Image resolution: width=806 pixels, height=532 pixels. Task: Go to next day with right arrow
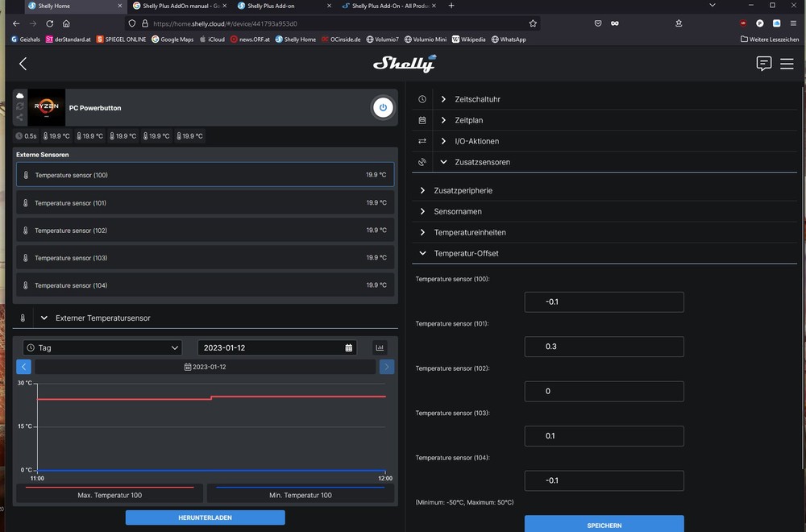click(387, 367)
